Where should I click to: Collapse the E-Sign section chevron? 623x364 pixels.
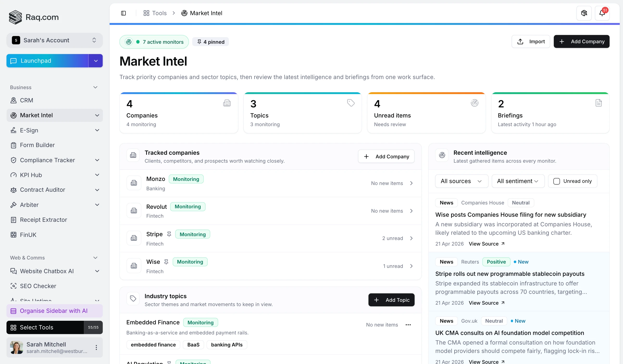coord(97,130)
